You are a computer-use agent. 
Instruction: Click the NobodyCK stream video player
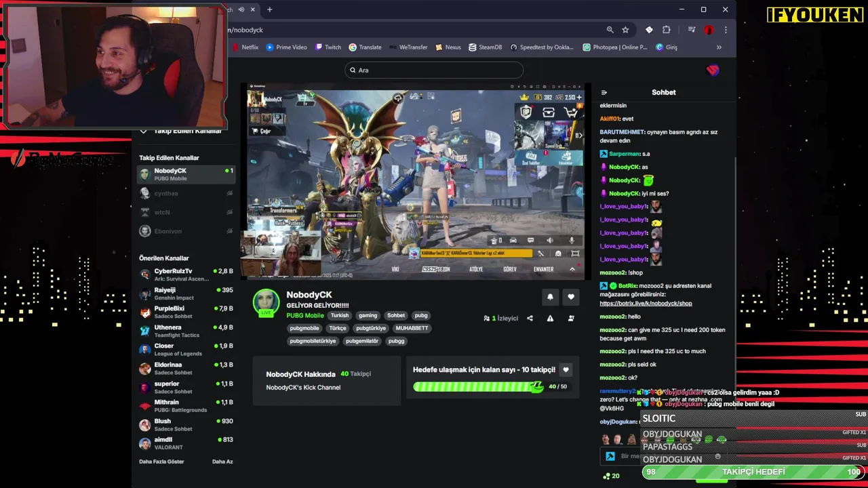(x=415, y=181)
